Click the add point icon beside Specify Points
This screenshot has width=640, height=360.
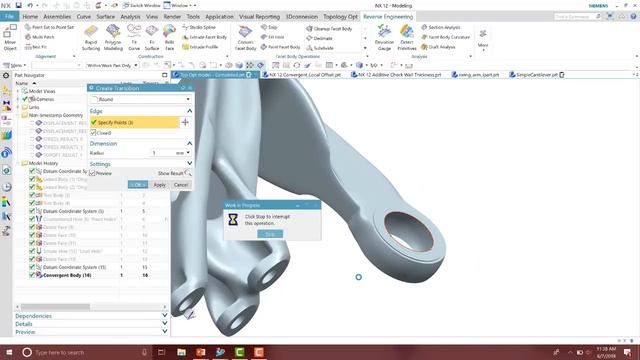[185, 122]
